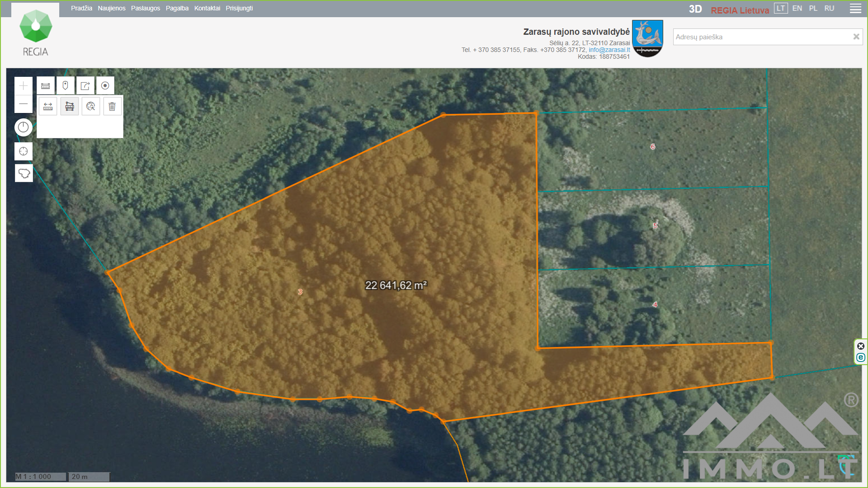This screenshot has width=868, height=488.
Task: Select LT language
Action: pos(781,8)
